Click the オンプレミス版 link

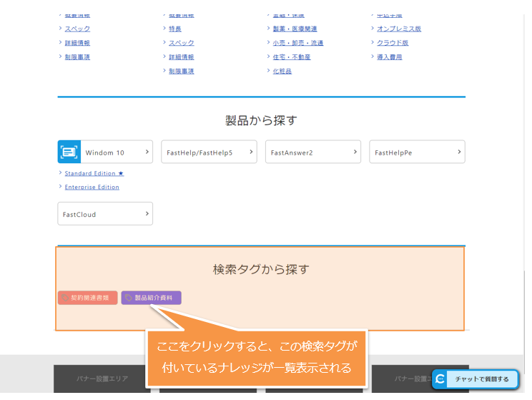(x=398, y=29)
